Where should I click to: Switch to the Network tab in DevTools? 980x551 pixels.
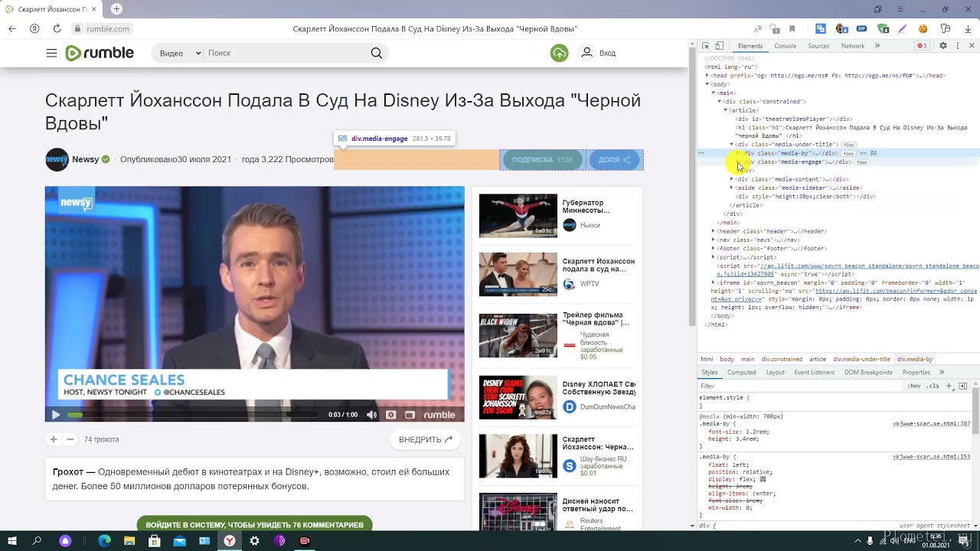point(853,46)
